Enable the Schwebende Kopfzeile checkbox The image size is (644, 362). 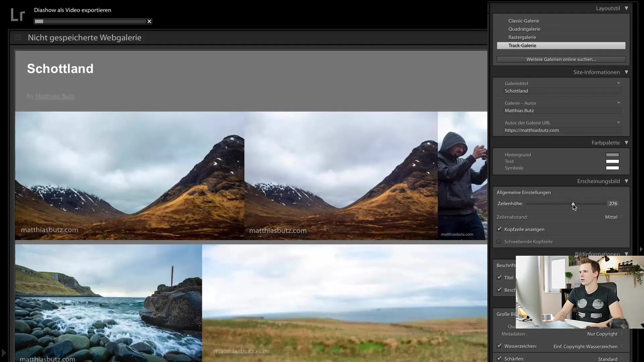click(x=499, y=242)
